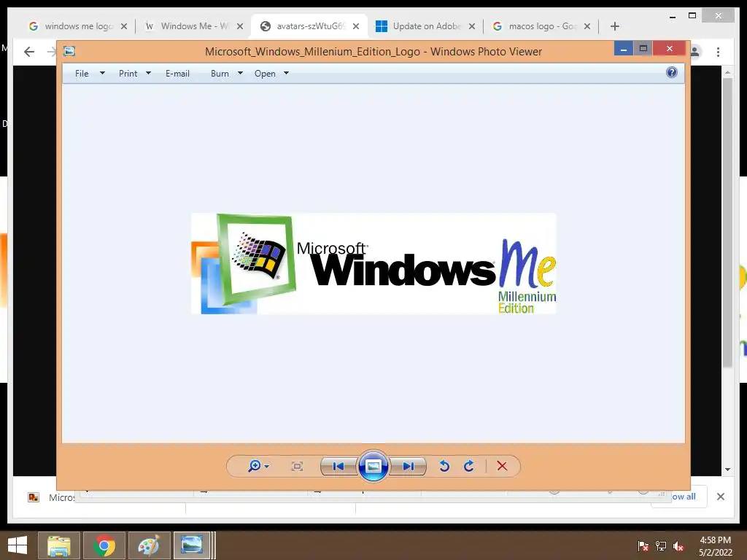
Task: Click the downloaded file icon in downloads bar
Action: click(34, 497)
